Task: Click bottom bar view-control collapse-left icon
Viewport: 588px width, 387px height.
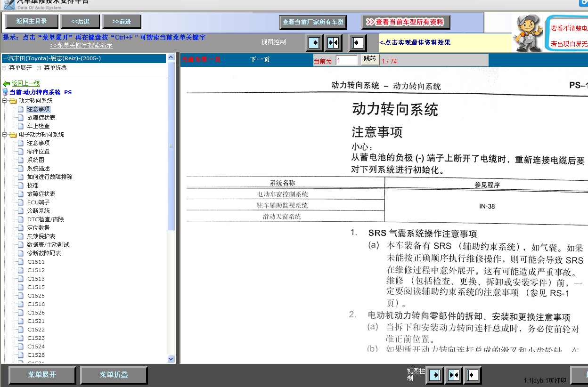Action: pos(473,375)
